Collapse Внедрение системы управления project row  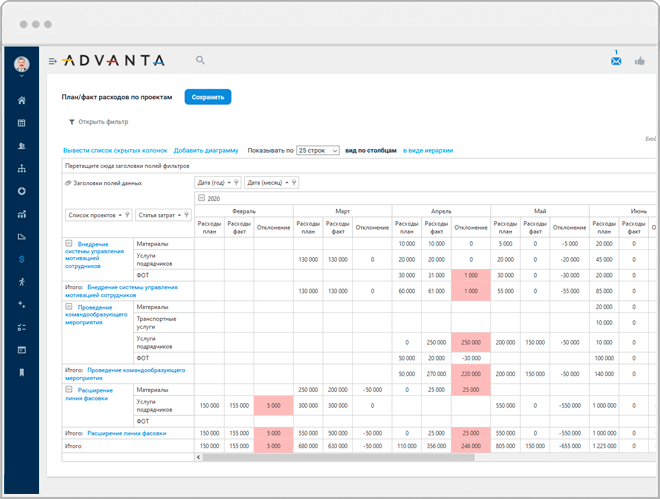69,243
